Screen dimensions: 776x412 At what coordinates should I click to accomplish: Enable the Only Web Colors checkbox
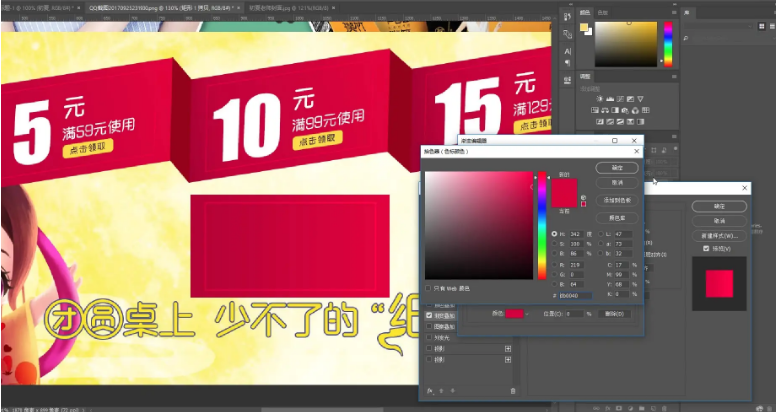429,288
